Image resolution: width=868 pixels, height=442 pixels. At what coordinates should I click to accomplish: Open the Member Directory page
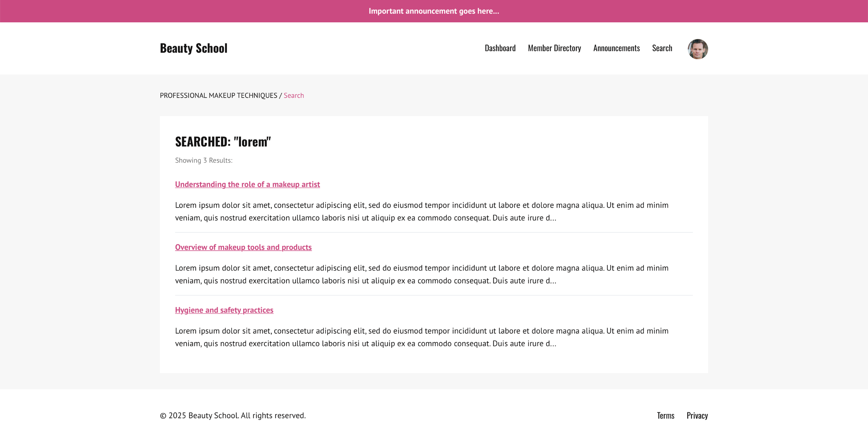(554, 48)
